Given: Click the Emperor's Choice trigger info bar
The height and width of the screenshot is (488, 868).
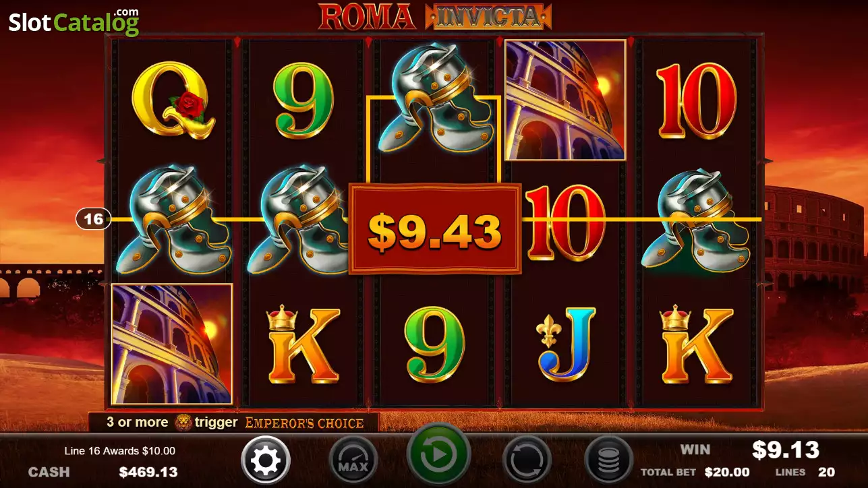Looking at the screenshot, I should coord(234,423).
